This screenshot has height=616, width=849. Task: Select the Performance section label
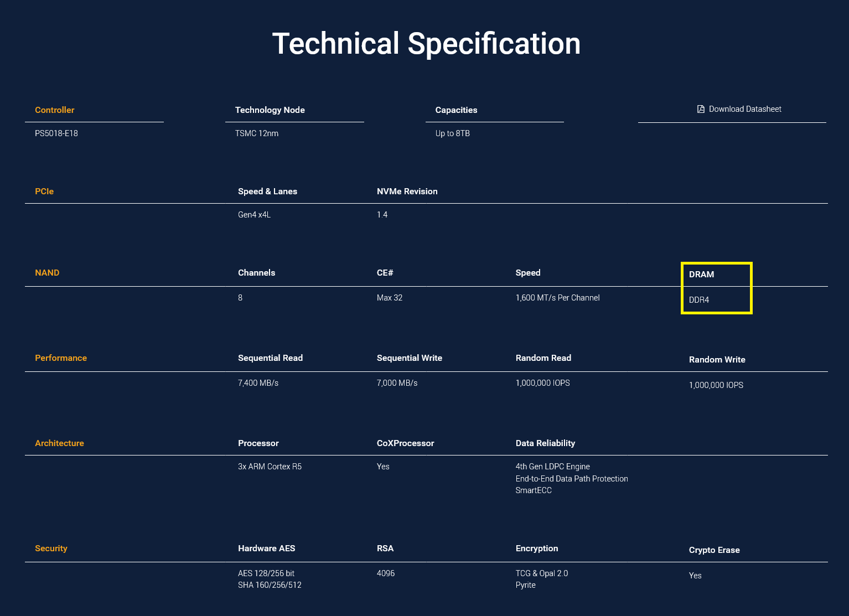(61, 358)
